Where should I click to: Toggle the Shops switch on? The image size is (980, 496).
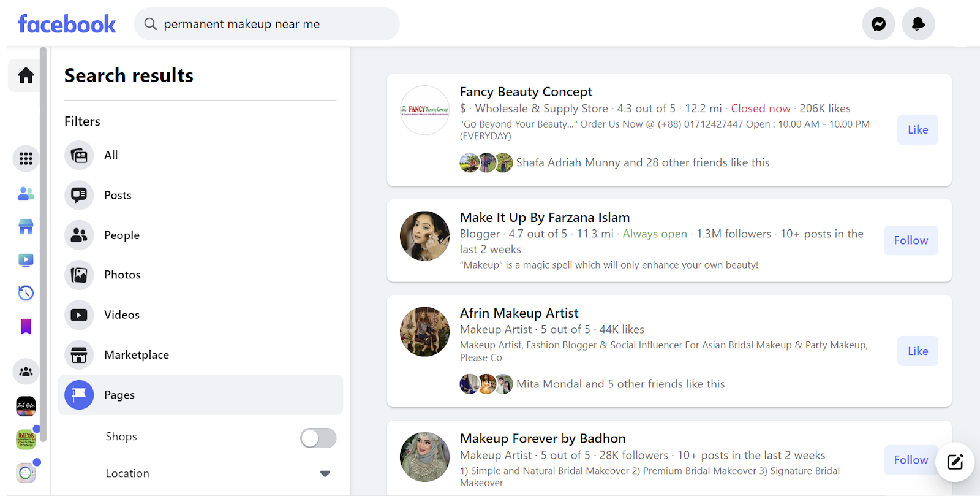318,438
